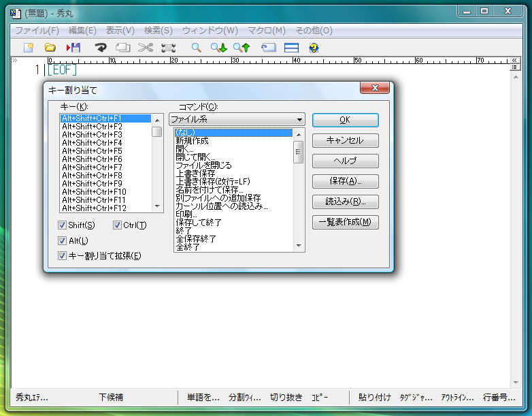Click the Undo arrow toolbar icon
Image resolution: width=532 pixels, height=416 pixels.
(x=101, y=48)
